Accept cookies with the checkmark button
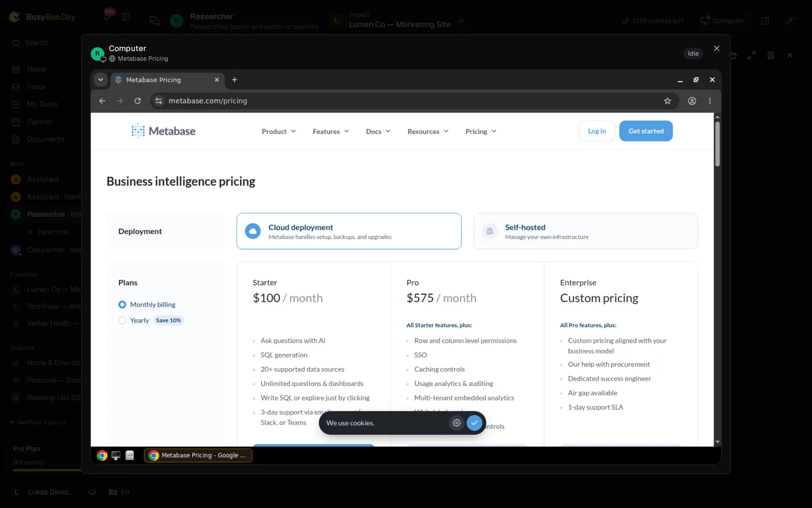The height and width of the screenshot is (508, 812). coord(474,422)
